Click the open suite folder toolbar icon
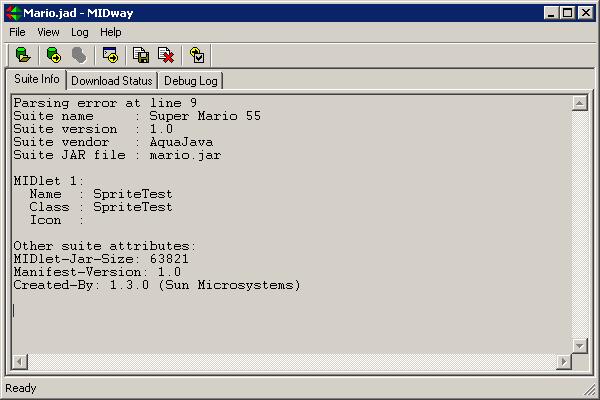 [23, 55]
